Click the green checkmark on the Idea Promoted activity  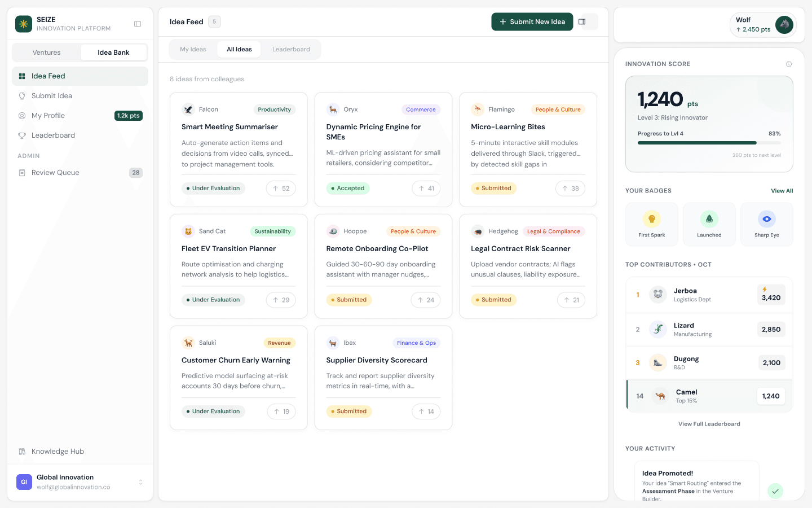click(x=775, y=491)
